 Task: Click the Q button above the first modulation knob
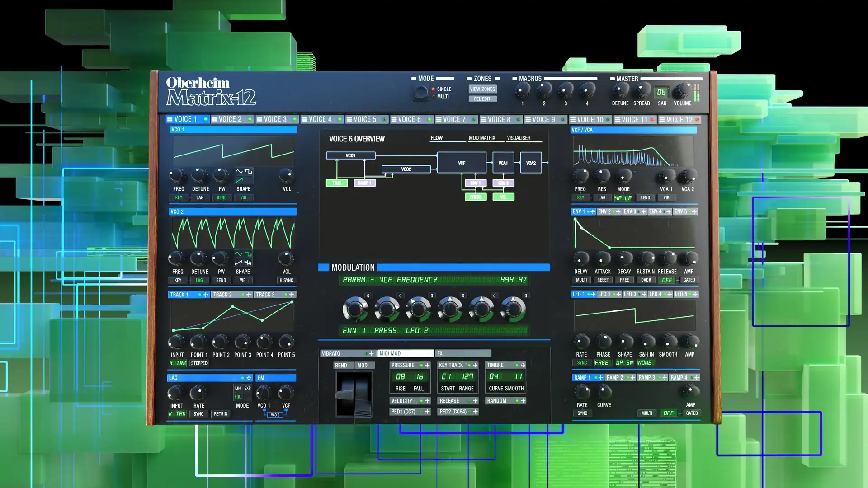pyautogui.click(x=368, y=296)
